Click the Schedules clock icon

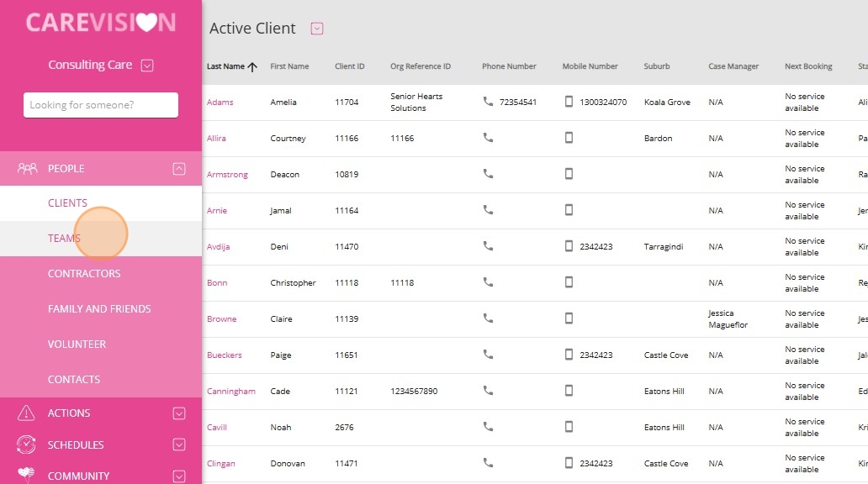(x=26, y=445)
